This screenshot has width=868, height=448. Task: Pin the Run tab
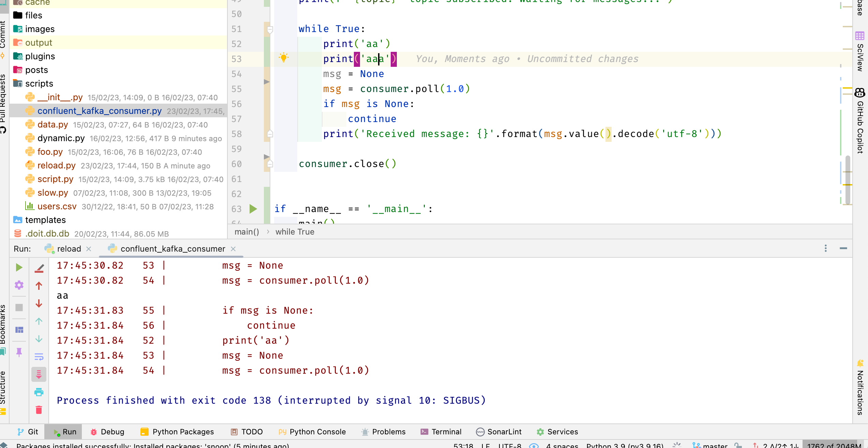pos(19,353)
